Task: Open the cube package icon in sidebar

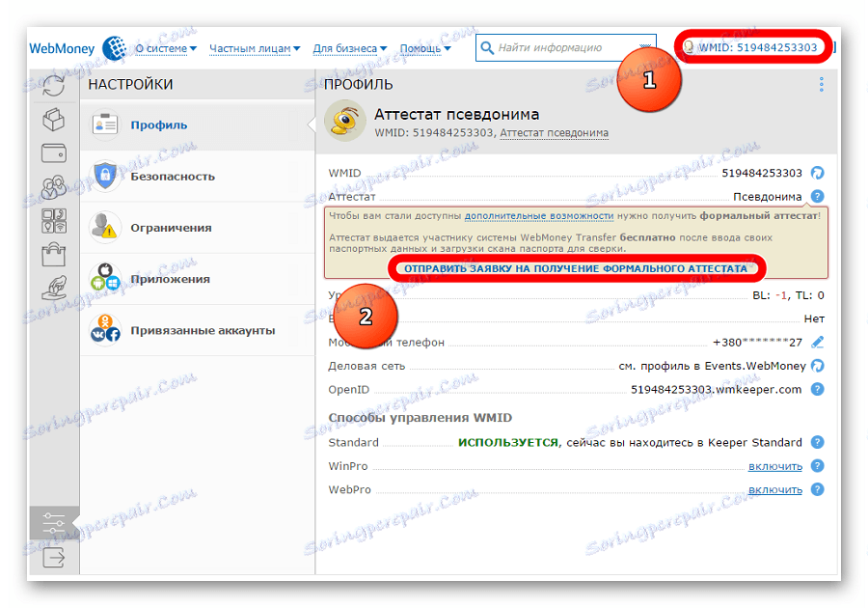Action: tap(54, 119)
